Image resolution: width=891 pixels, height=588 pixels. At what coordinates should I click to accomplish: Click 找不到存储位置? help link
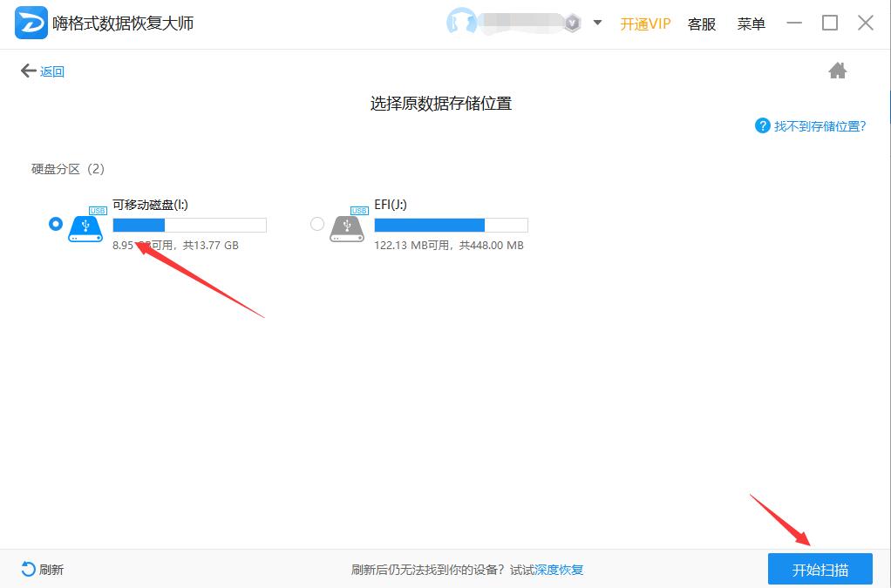[x=820, y=126]
